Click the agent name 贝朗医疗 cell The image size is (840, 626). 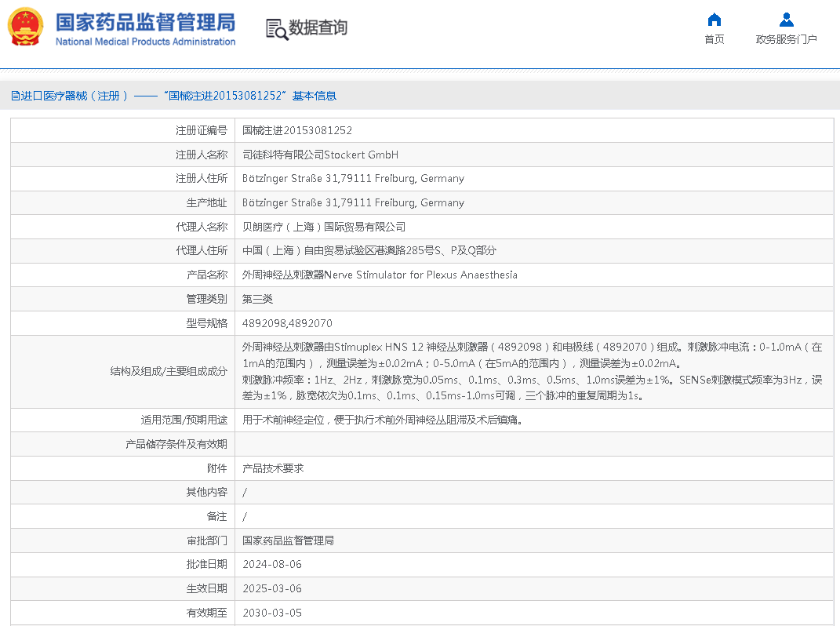[x=323, y=227]
